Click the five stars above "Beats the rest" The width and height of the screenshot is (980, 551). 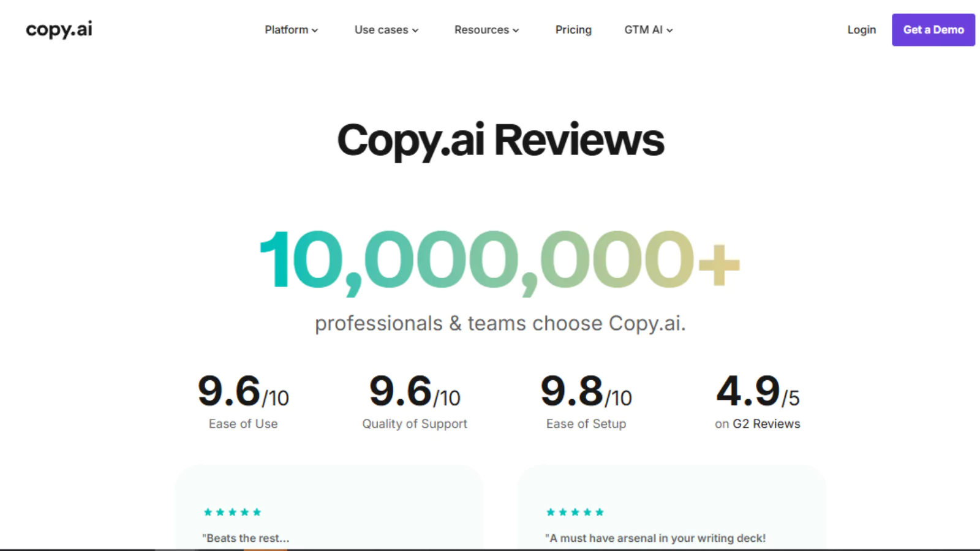[232, 512]
